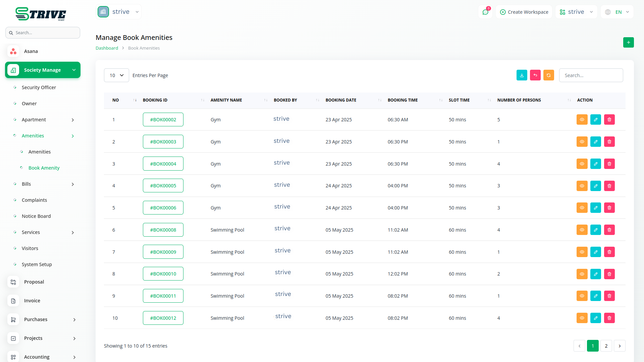The height and width of the screenshot is (362, 644).
Task: Click the green add booking plus button
Action: coord(628,43)
